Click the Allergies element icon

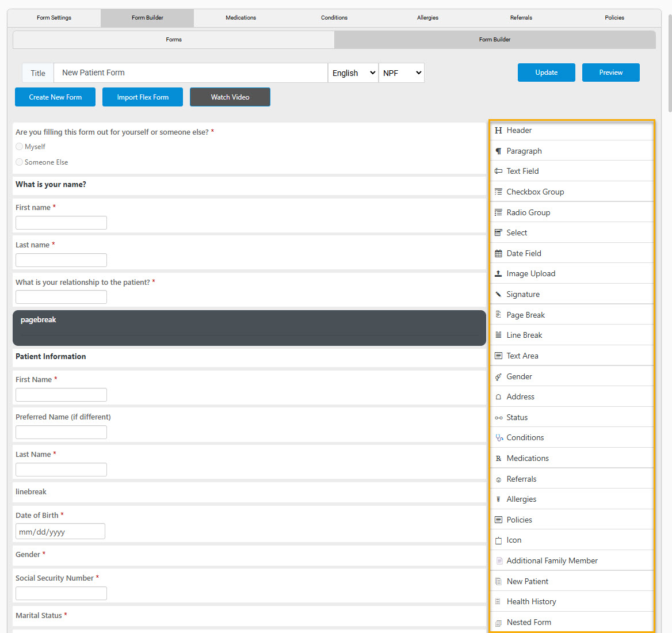point(498,499)
